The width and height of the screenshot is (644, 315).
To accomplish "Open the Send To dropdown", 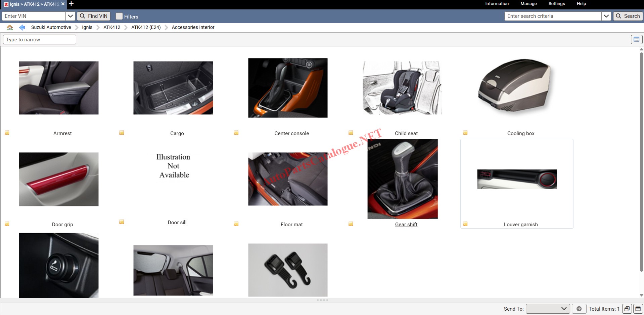I will (x=548, y=309).
